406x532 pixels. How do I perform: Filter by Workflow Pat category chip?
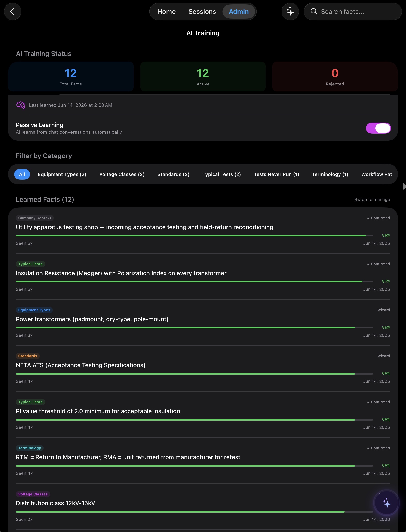376,174
